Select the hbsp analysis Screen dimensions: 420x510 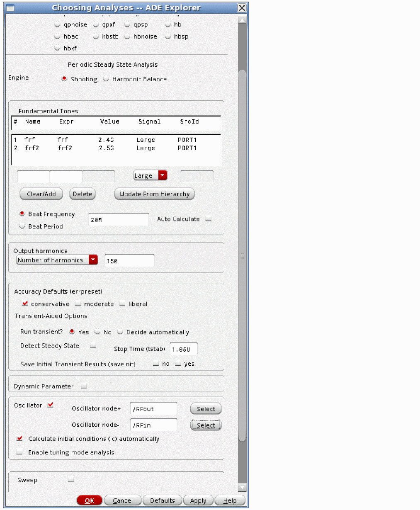tap(168, 36)
